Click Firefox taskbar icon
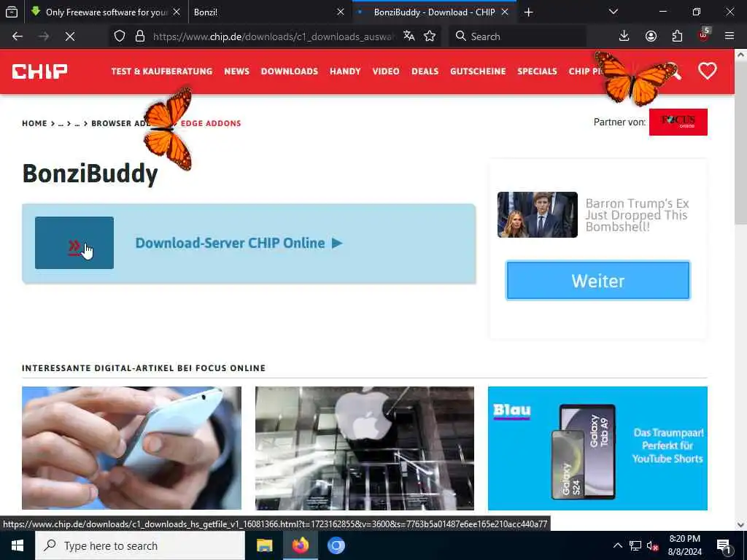 (x=300, y=545)
